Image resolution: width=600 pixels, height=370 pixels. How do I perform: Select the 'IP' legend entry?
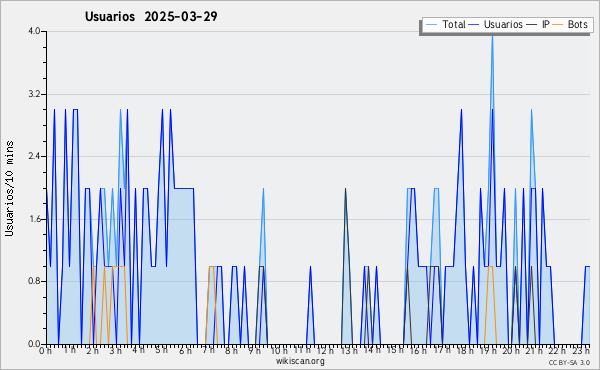tap(538, 24)
